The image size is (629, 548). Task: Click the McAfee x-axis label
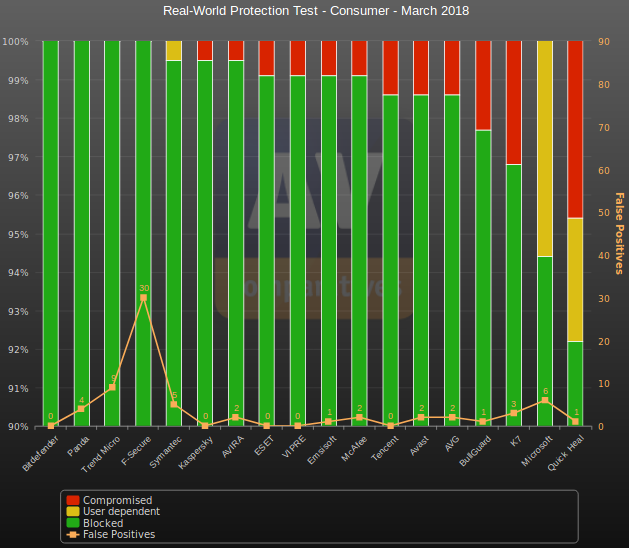[354, 449]
